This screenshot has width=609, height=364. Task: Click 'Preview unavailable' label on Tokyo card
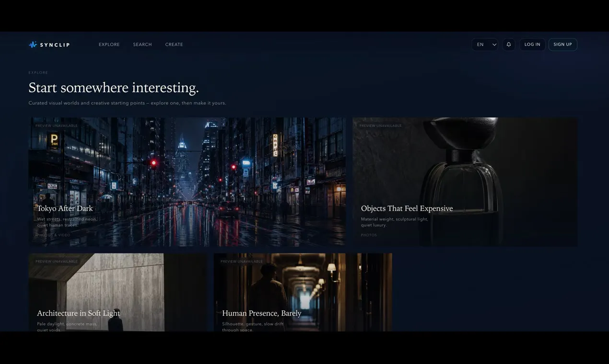(x=57, y=125)
